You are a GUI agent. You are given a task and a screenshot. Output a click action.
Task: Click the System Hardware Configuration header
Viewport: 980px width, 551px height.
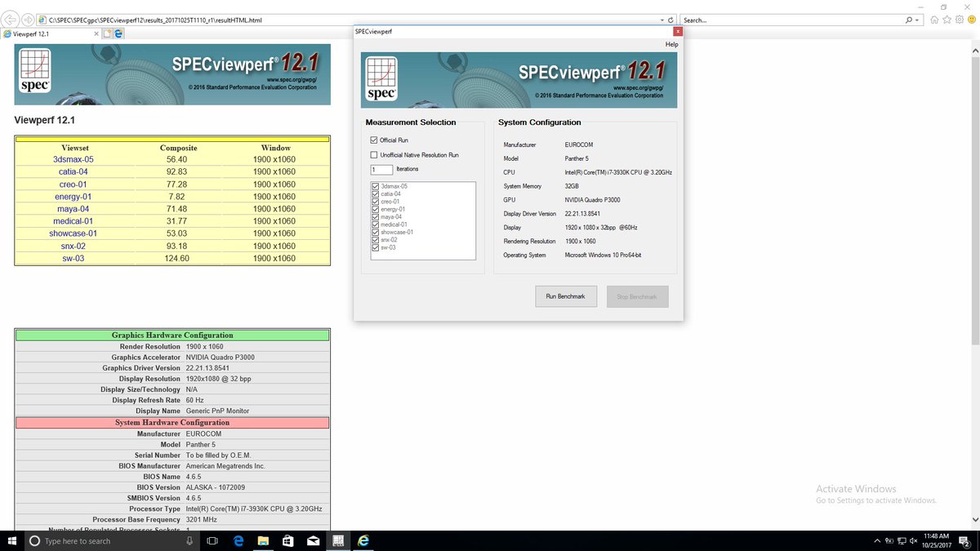click(172, 423)
